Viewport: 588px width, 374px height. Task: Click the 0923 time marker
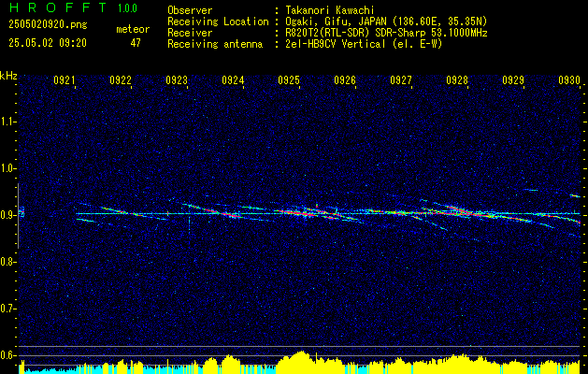(177, 79)
